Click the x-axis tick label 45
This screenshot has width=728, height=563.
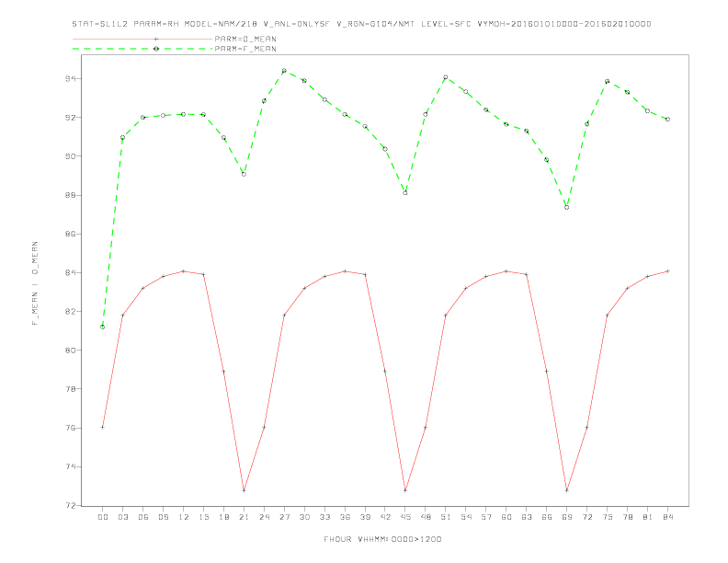[405, 517]
